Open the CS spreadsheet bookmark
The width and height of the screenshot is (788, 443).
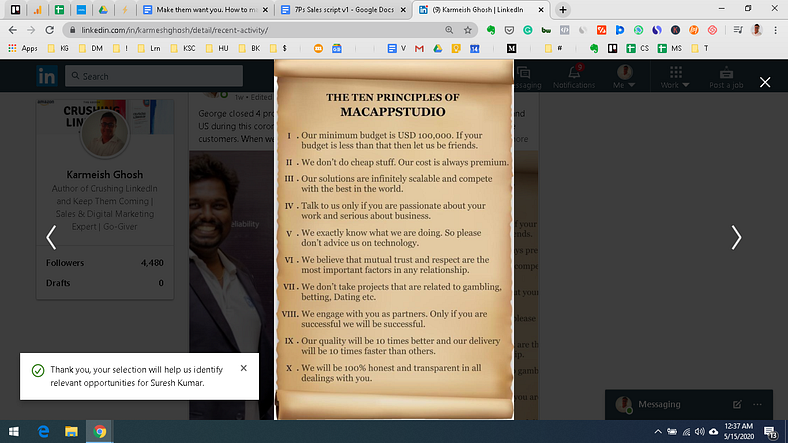coord(638,48)
